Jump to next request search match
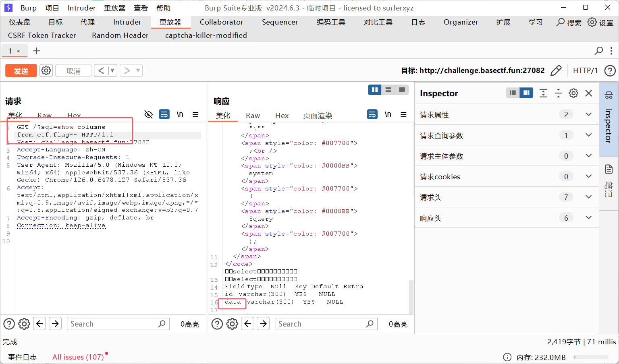 point(55,324)
